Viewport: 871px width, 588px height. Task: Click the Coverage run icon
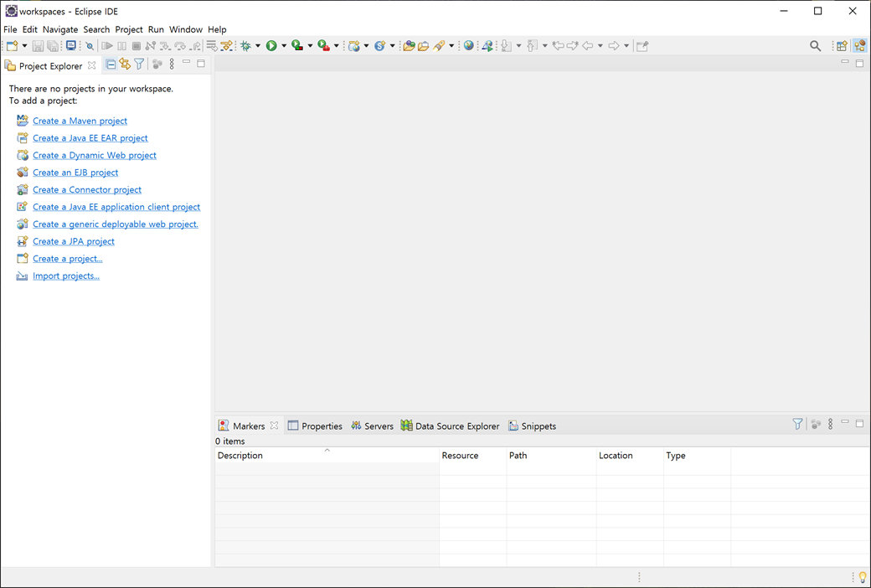[297, 46]
